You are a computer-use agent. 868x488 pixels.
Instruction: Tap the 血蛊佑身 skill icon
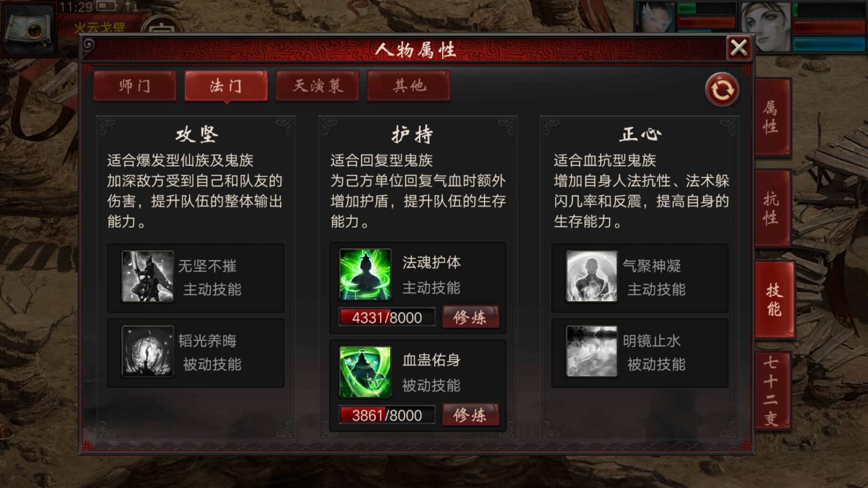(x=365, y=372)
